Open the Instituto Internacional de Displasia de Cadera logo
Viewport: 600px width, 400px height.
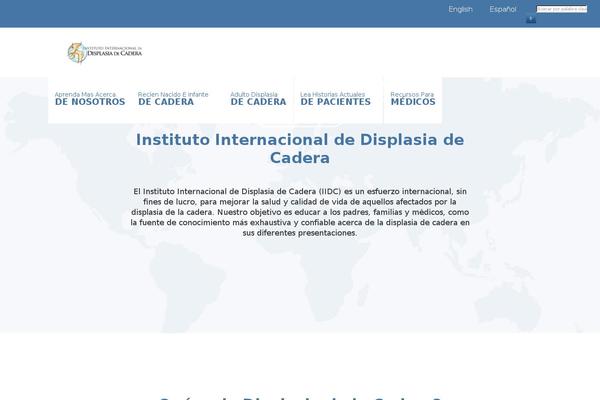(x=105, y=52)
